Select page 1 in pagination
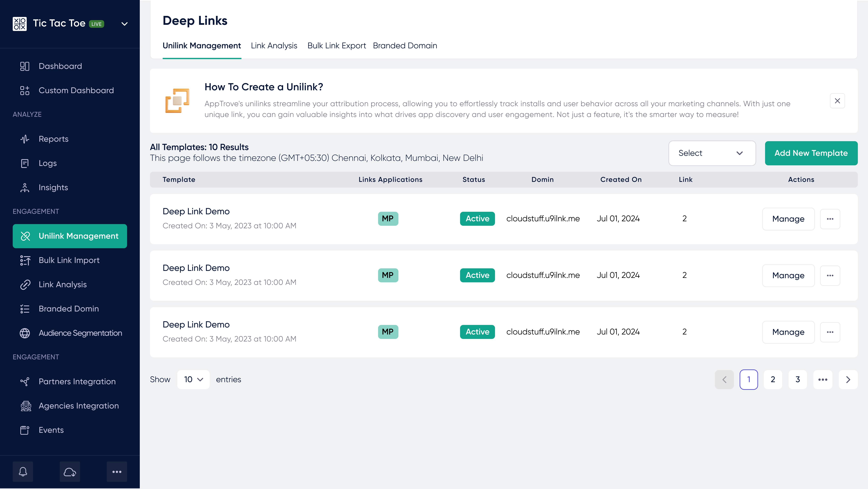Image resolution: width=868 pixels, height=489 pixels. [749, 380]
